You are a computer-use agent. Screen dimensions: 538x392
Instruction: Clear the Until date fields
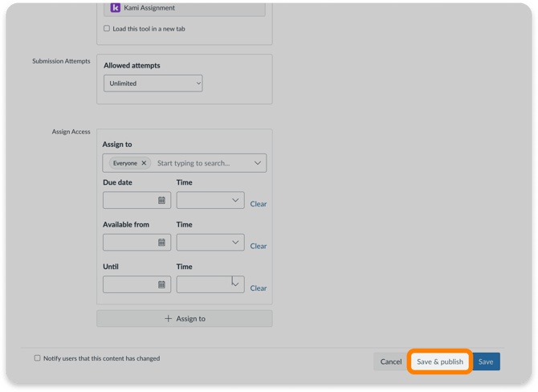click(x=259, y=288)
